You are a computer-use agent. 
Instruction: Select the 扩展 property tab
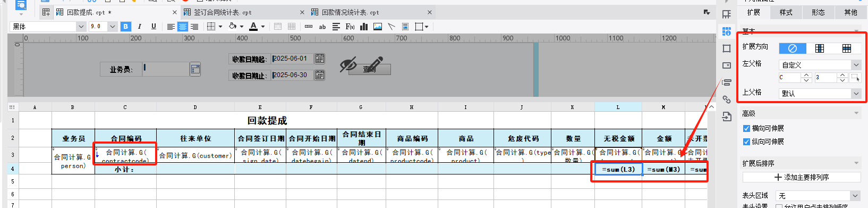coord(754,12)
